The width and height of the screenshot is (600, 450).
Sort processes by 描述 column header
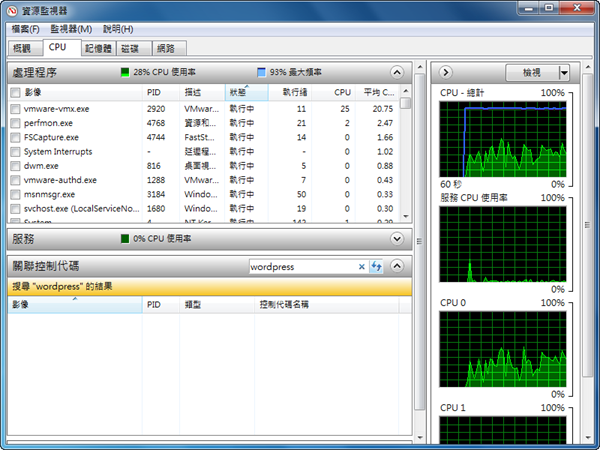202,93
